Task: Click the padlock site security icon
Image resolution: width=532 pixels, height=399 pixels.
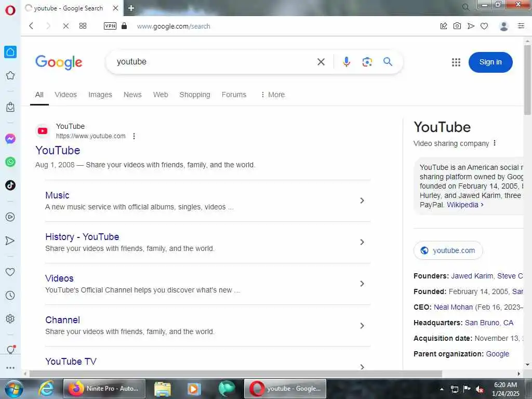Action: (x=124, y=26)
